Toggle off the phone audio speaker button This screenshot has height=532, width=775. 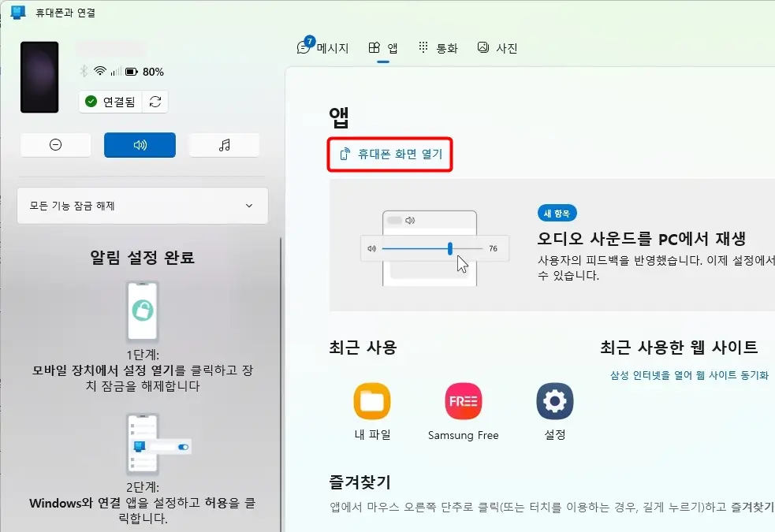(140, 144)
